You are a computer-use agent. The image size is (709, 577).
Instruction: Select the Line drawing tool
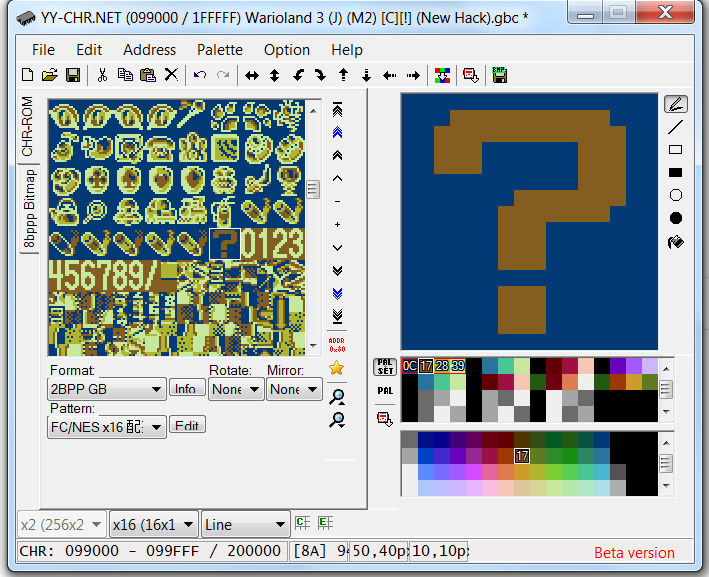[x=676, y=127]
